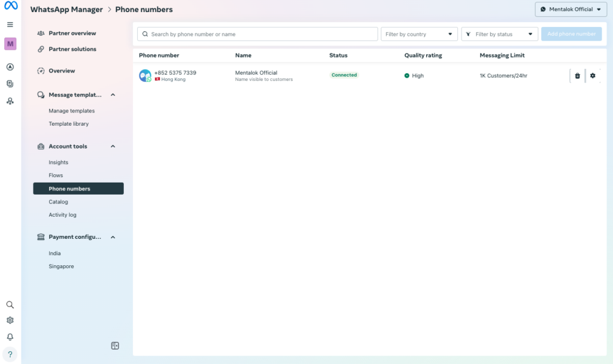Viewport: 613px width, 364px height.
Task: Click the Meta logo icon
Action: point(11,5)
